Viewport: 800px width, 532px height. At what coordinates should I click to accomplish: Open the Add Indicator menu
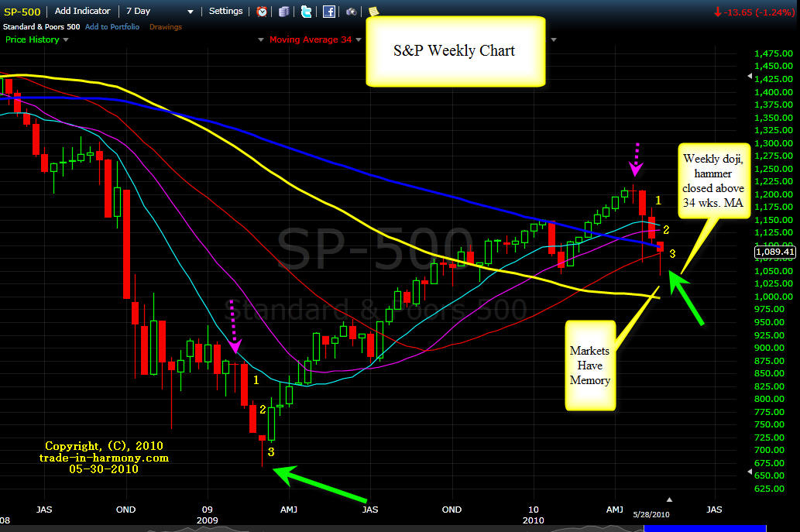(x=83, y=11)
